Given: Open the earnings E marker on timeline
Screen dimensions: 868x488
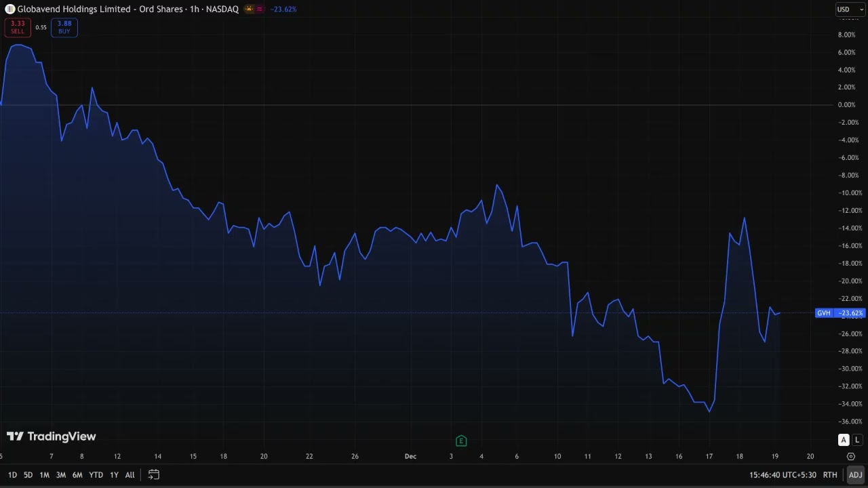Looking at the screenshot, I should coord(461,441).
